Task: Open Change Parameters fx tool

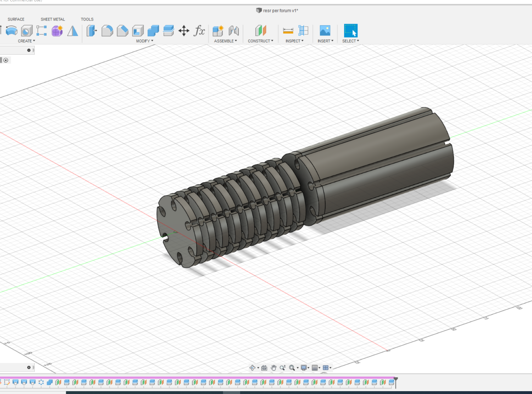Action: pyautogui.click(x=199, y=31)
